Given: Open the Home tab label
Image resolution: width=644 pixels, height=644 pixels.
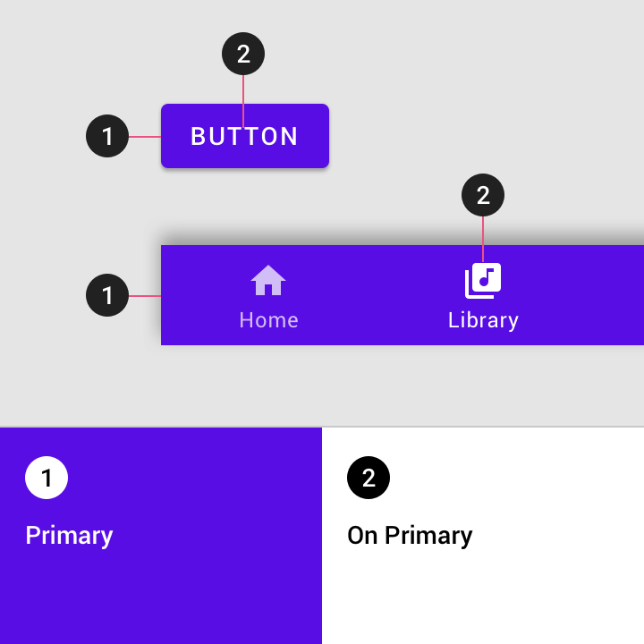Looking at the screenshot, I should [x=268, y=320].
